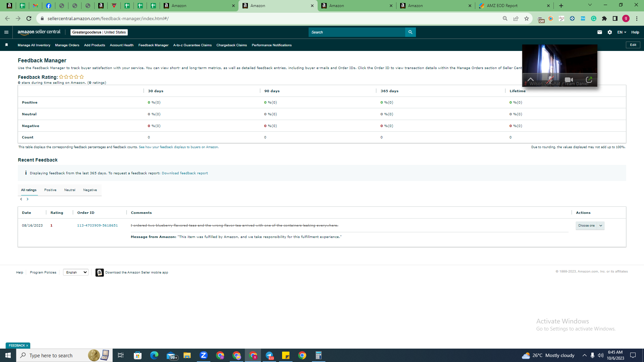Open A-to-z Guarantee Claims
The width and height of the screenshot is (644, 362).
(x=193, y=45)
